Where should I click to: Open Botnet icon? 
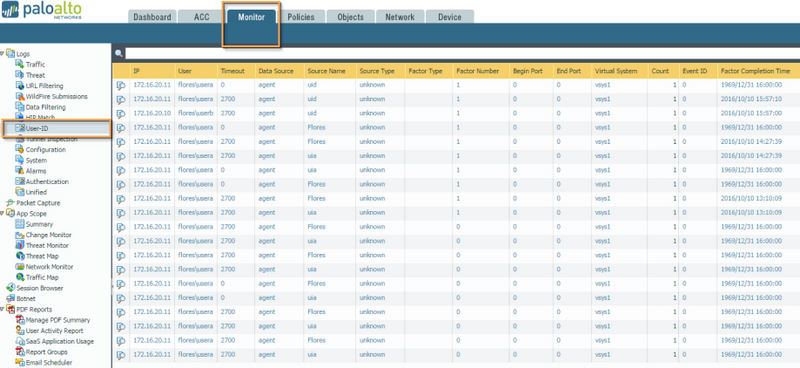[10, 299]
